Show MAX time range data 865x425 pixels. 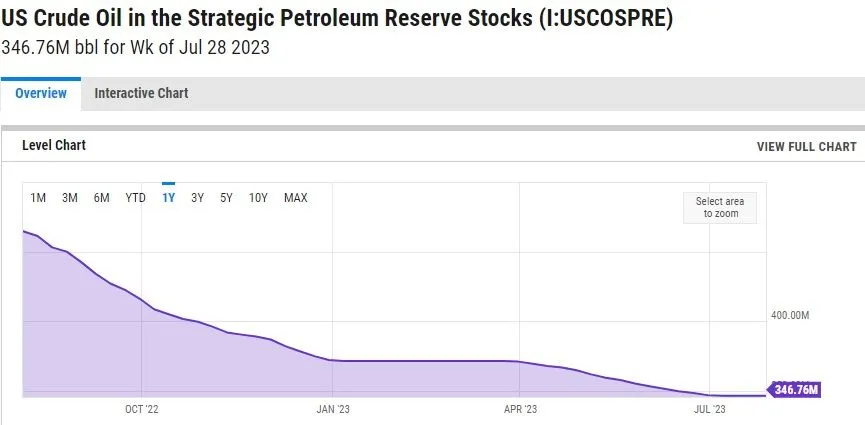(x=296, y=198)
